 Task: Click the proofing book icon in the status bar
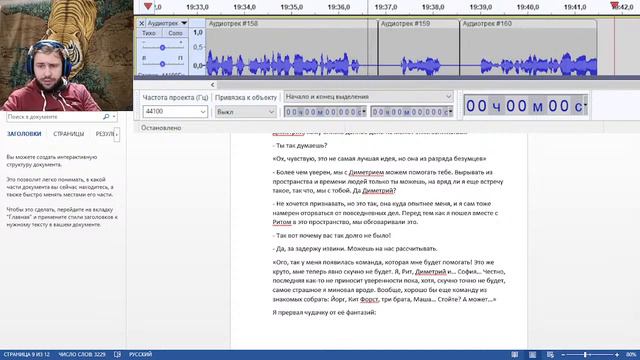tap(117, 355)
